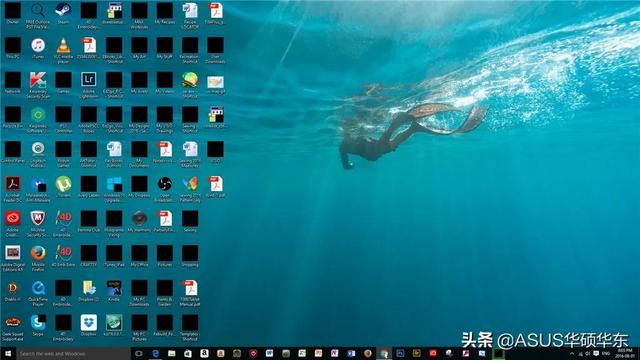Select the McAfee Security Scan icon
Screen dimensions: 640x360
(x=38, y=218)
